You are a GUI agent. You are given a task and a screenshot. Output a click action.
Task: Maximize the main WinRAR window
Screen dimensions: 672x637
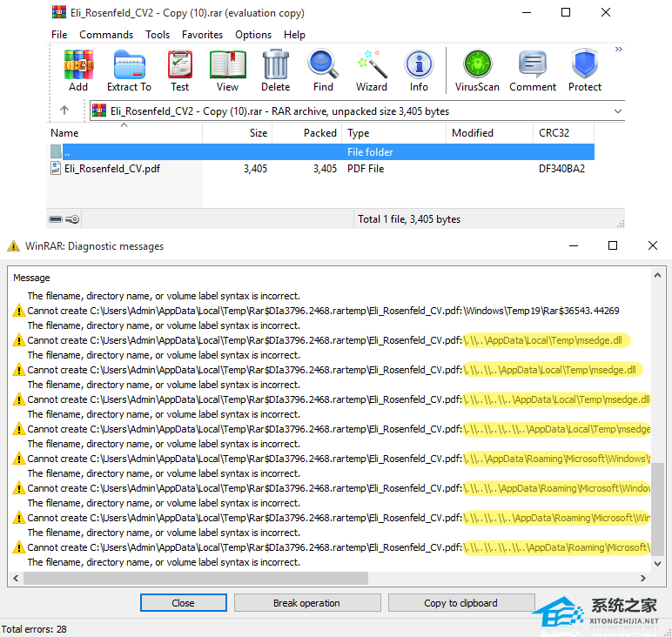point(566,12)
